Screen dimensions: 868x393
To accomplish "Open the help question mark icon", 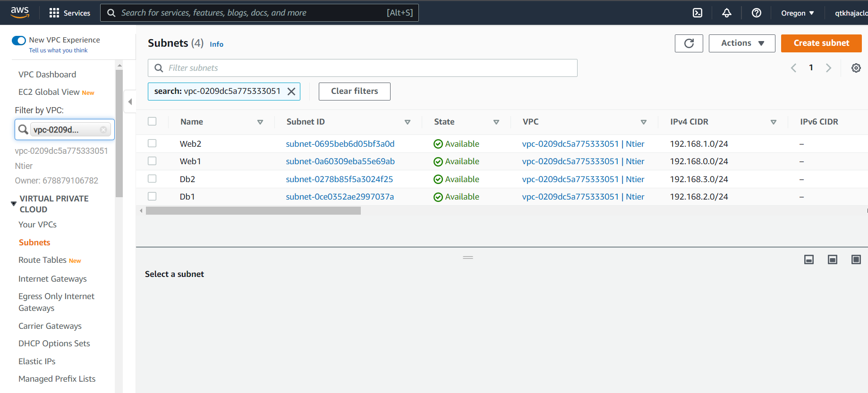I will click(757, 13).
